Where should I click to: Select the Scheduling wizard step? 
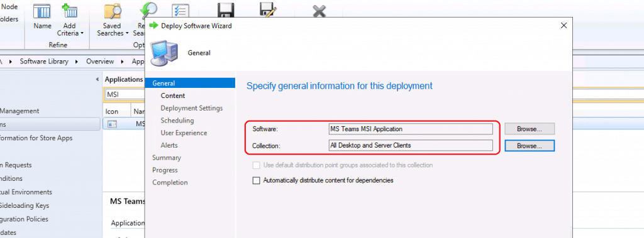click(177, 120)
